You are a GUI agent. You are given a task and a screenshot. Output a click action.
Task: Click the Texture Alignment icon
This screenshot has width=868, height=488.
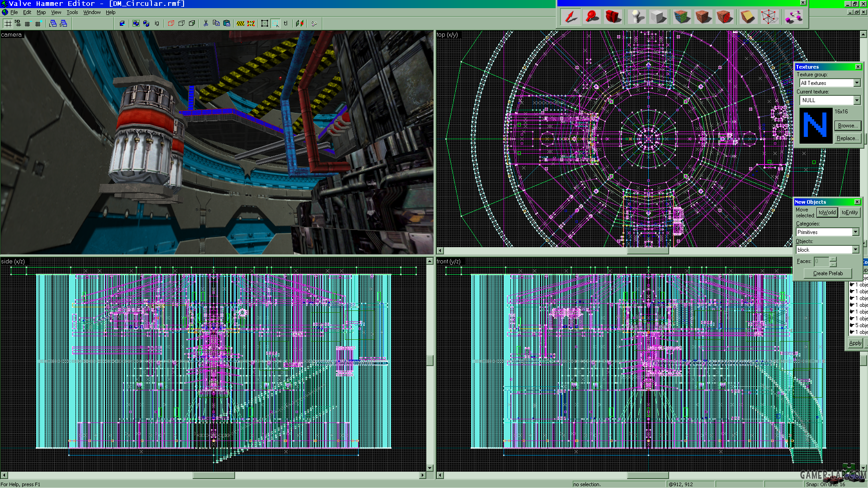tap(300, 23)
